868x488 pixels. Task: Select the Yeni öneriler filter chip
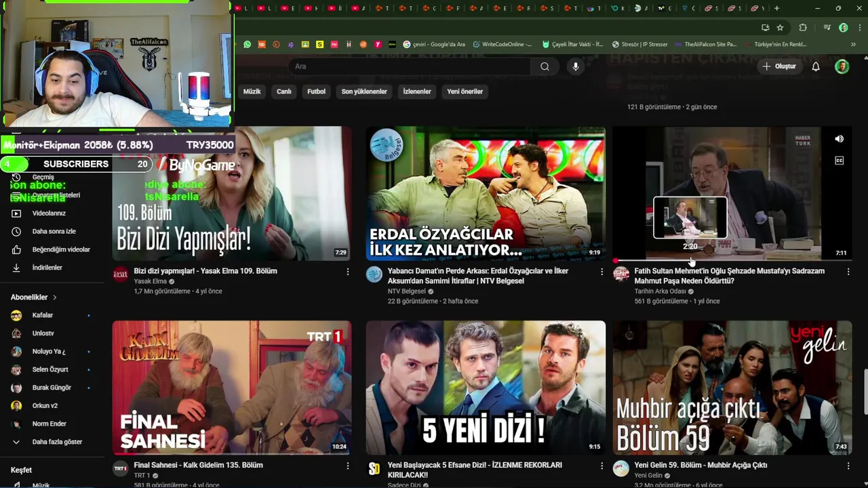(x=465, y=91)
